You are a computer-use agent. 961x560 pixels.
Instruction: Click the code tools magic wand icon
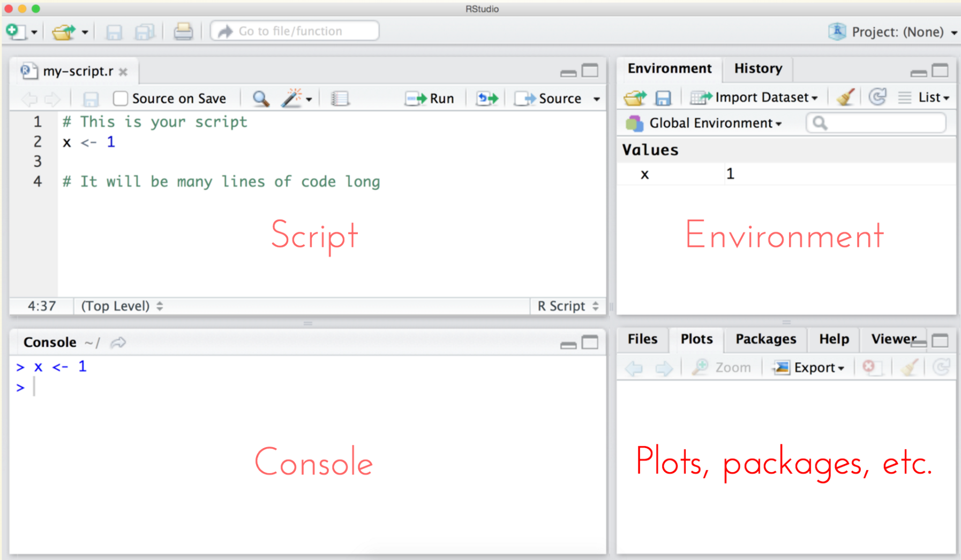click(292, 98)
